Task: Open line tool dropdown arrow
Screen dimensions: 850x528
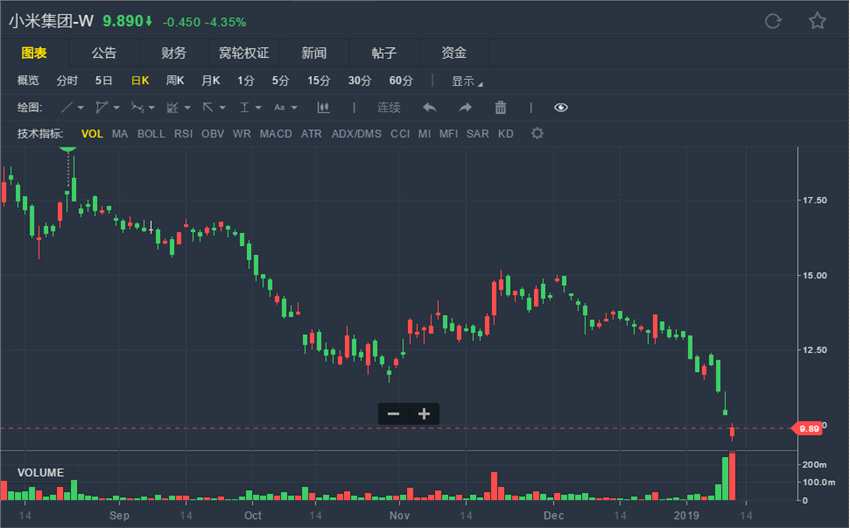Action: 81,108
